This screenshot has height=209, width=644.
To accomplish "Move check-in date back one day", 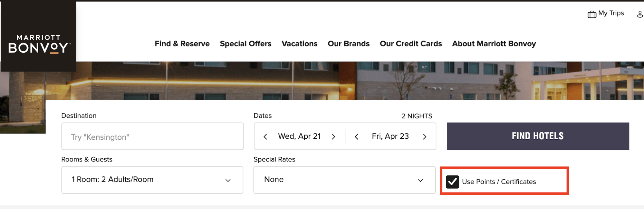I will click(265, 137).
